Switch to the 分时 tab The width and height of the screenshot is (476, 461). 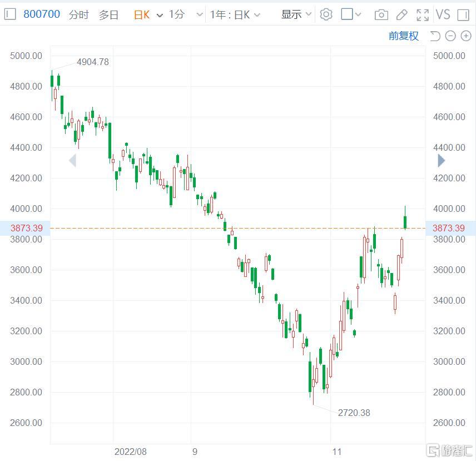pyautogui.click(x=78, y=14)
